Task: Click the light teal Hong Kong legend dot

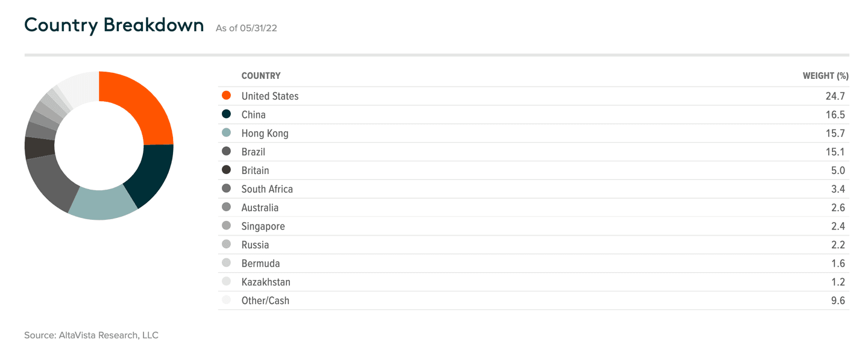Action: pos(227,133)
